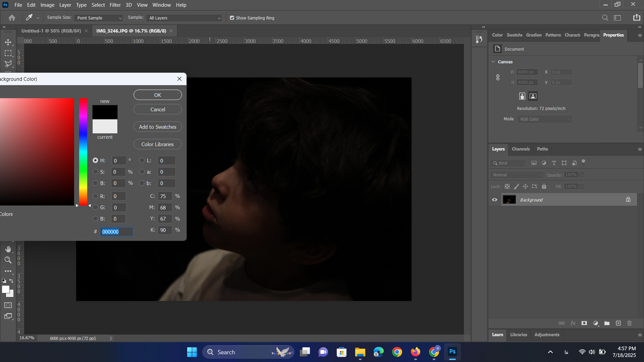Click on the vertical hue slider
The height and width of the screenshot is (362, 644).
point(83,151)
